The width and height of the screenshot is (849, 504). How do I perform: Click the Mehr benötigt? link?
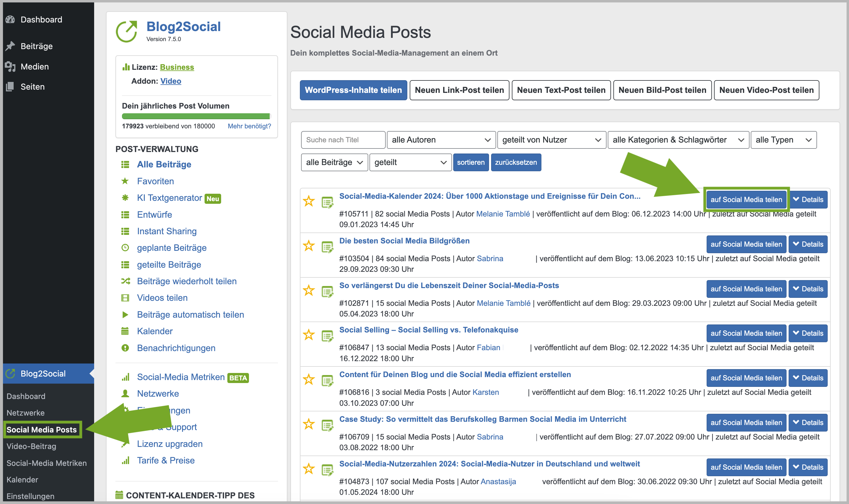[249, 126]
